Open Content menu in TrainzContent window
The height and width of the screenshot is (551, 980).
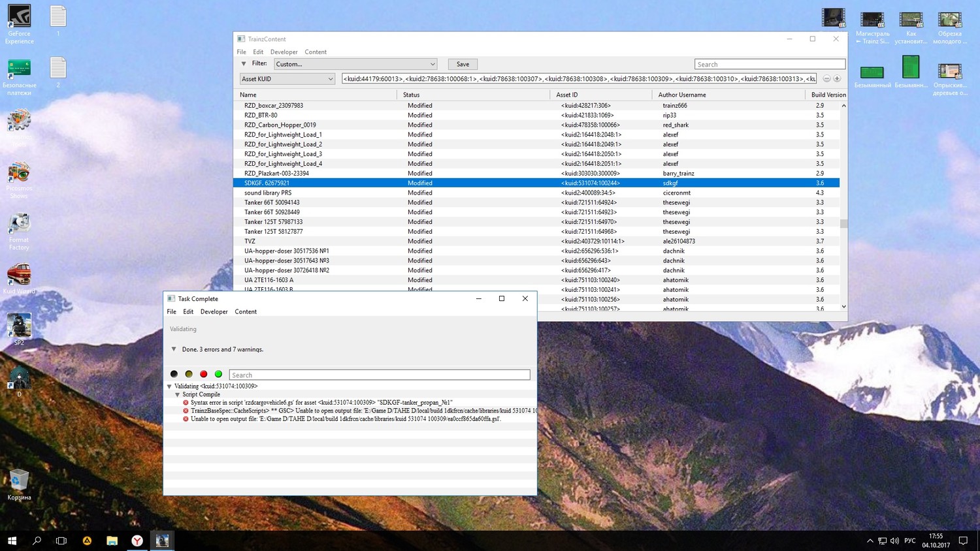tap(316, 52)
